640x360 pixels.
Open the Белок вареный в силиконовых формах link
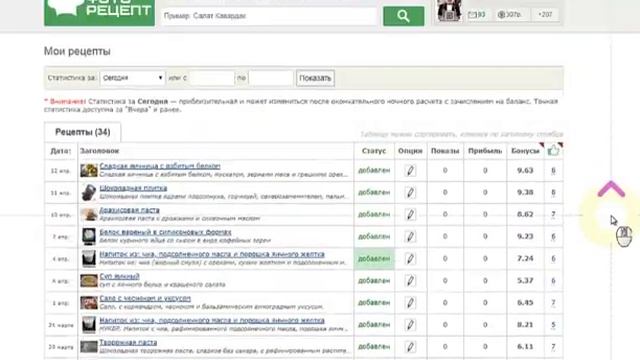pos(165,232)
